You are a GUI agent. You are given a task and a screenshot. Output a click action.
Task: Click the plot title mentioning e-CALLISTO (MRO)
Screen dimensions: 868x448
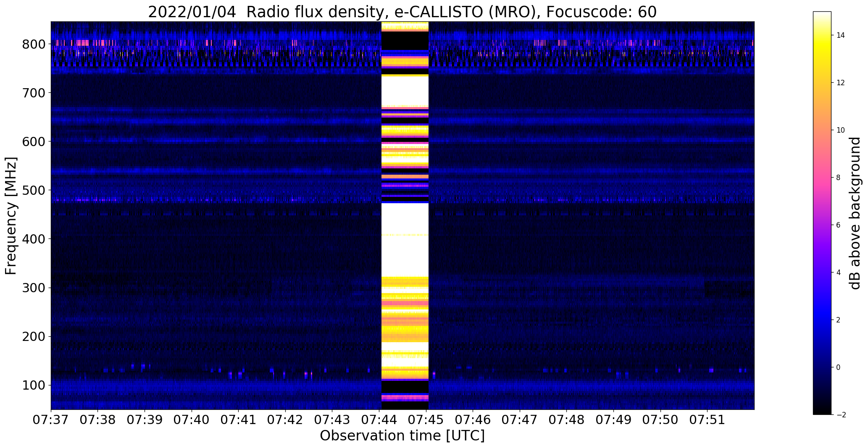(402, 12)
